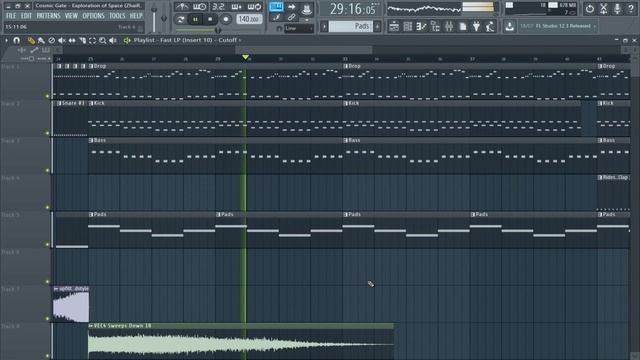
Task: Select the Delete tool in playlist toolbar
Action: point(51,40)
